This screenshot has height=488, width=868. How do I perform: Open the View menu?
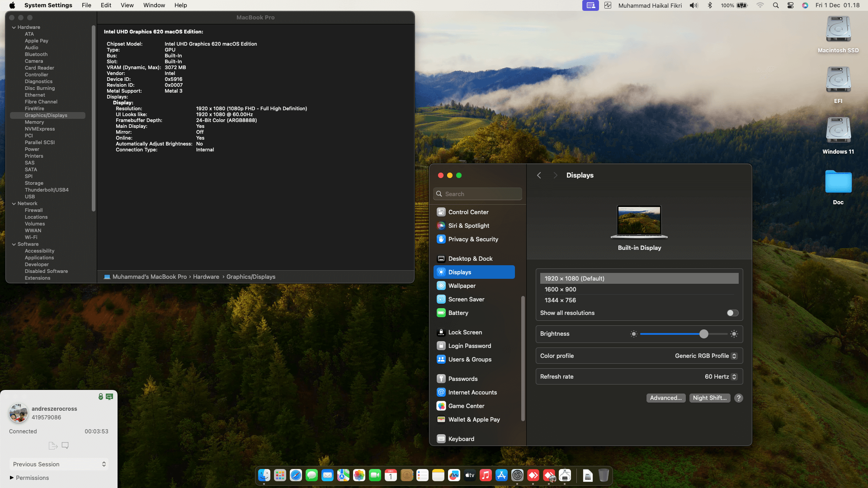coord(127,5)
